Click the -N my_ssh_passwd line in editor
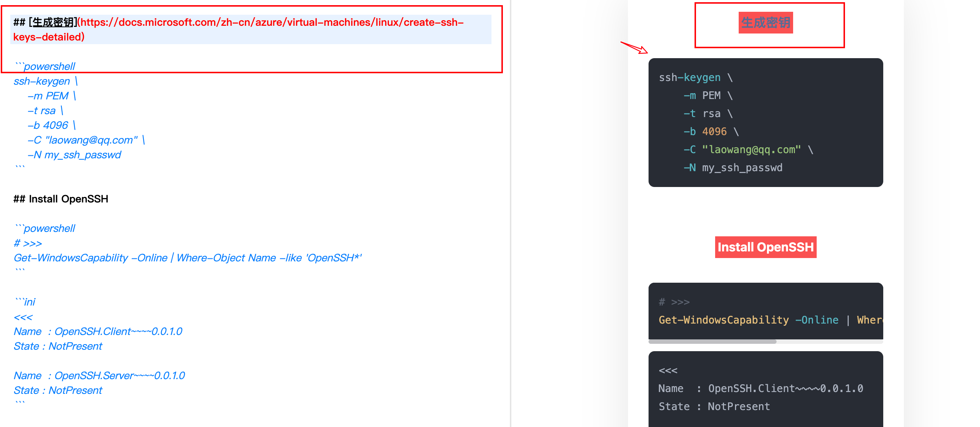This screenshot has height=427, width=980. tap(74, 155)
